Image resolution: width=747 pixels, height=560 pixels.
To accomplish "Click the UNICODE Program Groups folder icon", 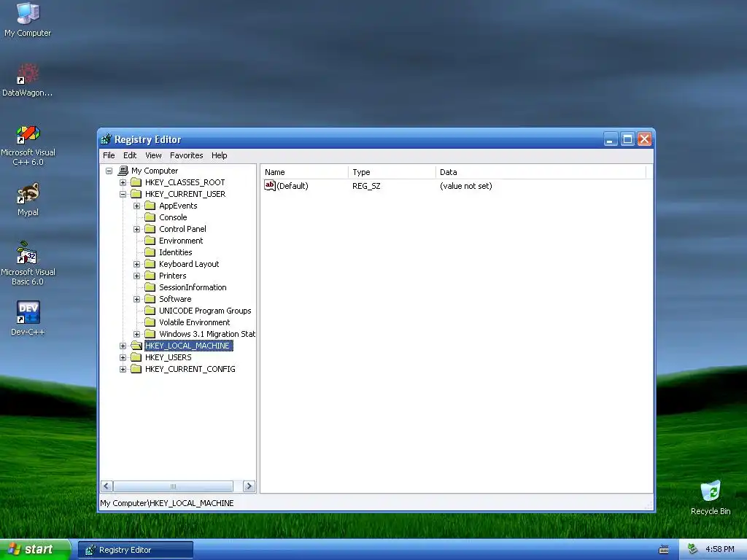I will click(x=150, y=311).
